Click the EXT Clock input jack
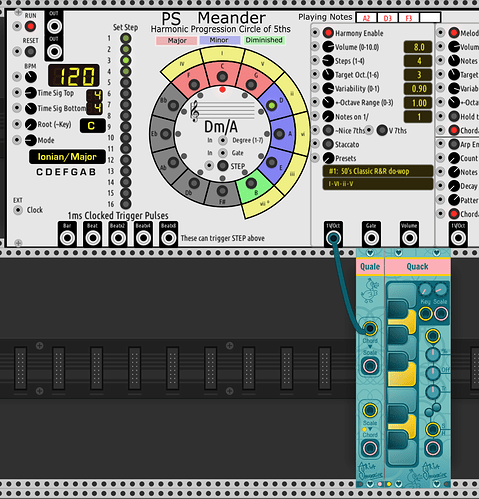This screenshot has width=479, height=499. [18, 210]
